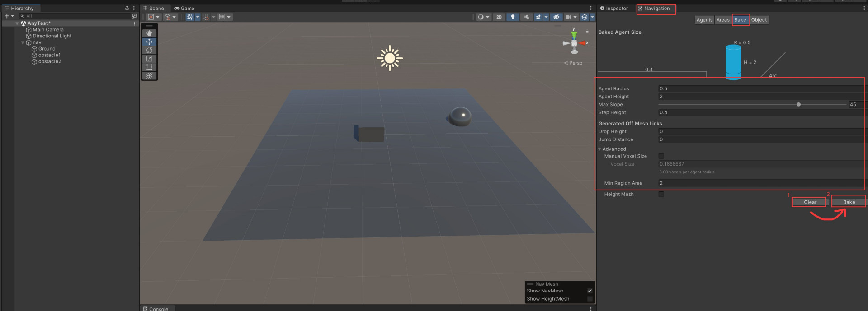Collapse the nav object in Hierarchy
This screenshot has height=311, width=868.
pyautogui.click(x=23, y=42)
